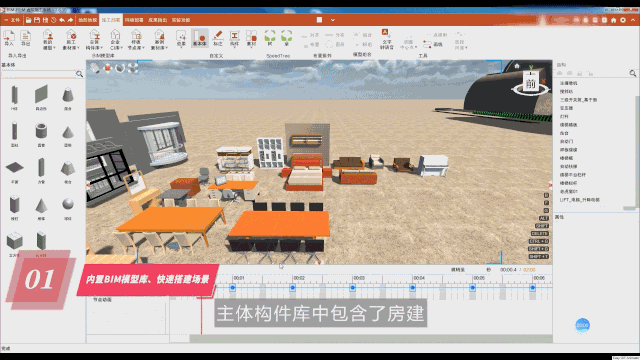The width and height of the screenshot is (640, 360).
Task: Collapse the ribbon with top-right chevron
Action: (x=633, y=20)
